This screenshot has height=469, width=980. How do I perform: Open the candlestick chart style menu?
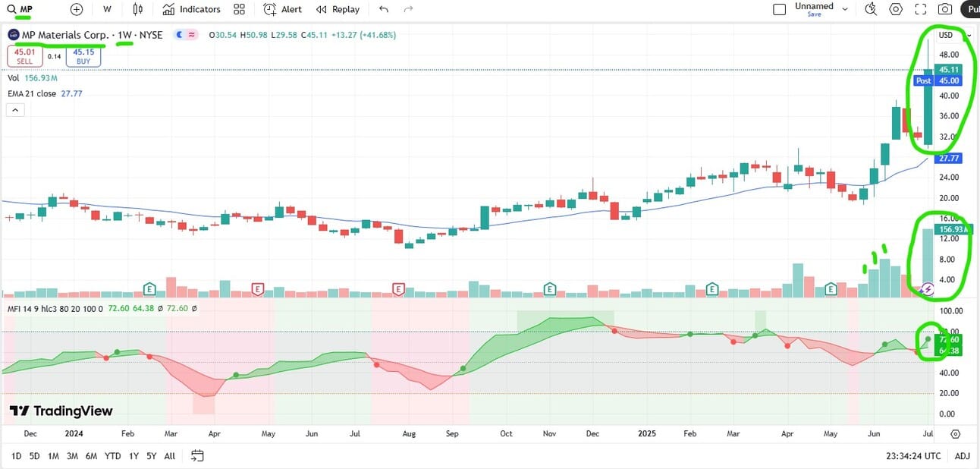137,9
